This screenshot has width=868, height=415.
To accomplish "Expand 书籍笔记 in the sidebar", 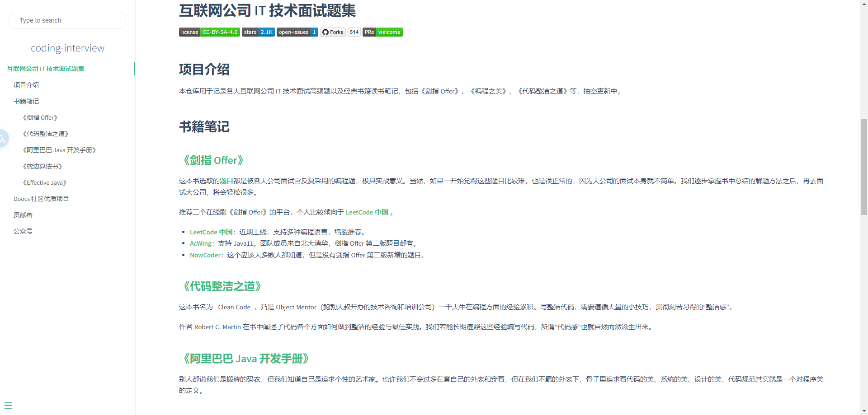I will [26, 101].
